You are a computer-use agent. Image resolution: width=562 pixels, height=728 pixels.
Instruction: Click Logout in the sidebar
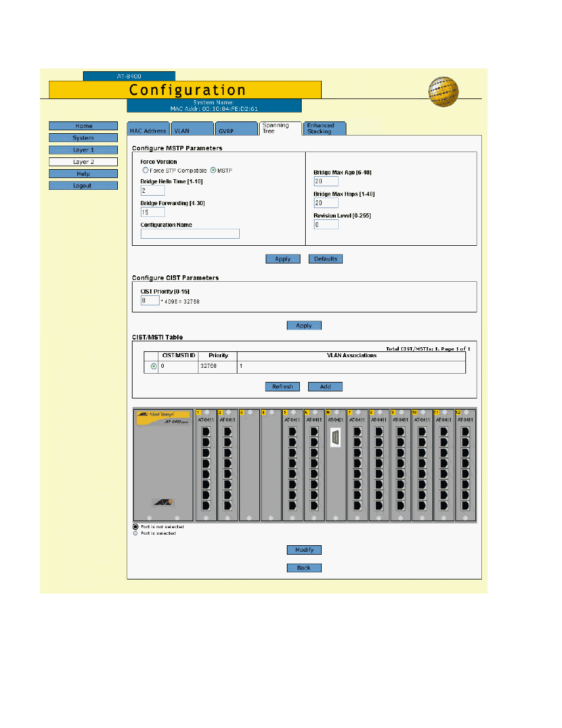click(x=83, y=186)
